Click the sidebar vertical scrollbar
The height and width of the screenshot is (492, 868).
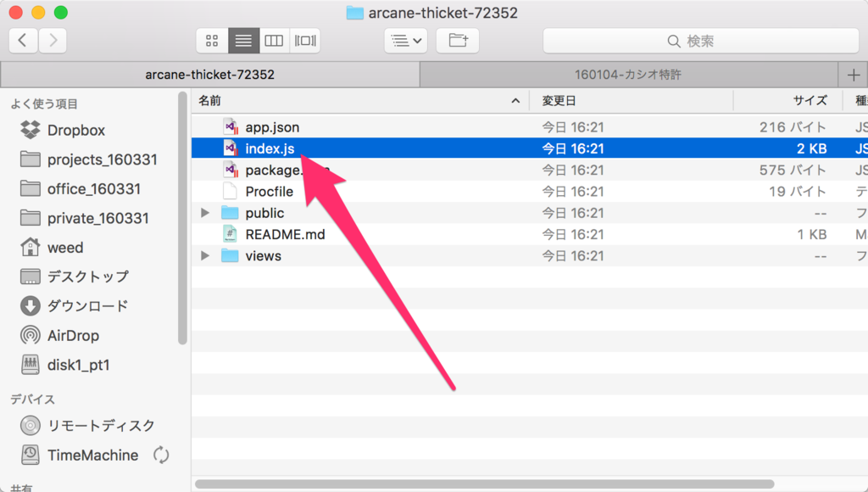pyautogui.click(x=183, y=218)
